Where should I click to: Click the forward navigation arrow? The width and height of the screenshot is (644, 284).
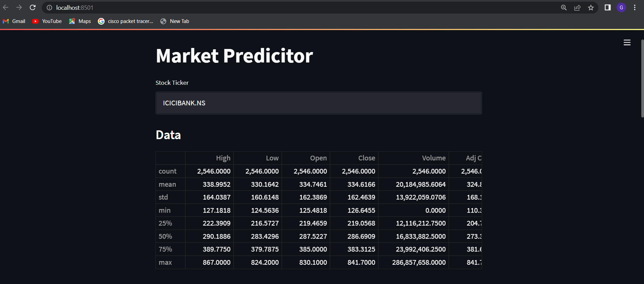point(19,7)
